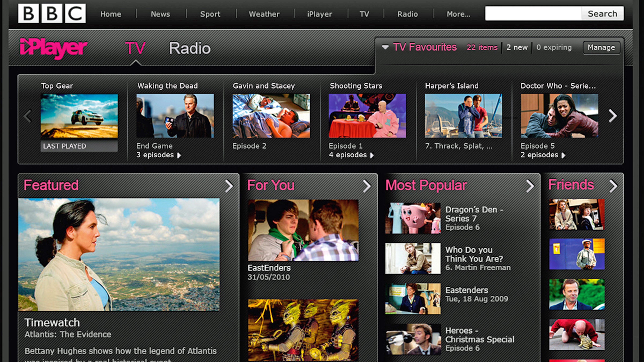This screenshot has width=644, height=362.
Task: Open the Top Gear last played thumbnail
Action: coord(79,116)
